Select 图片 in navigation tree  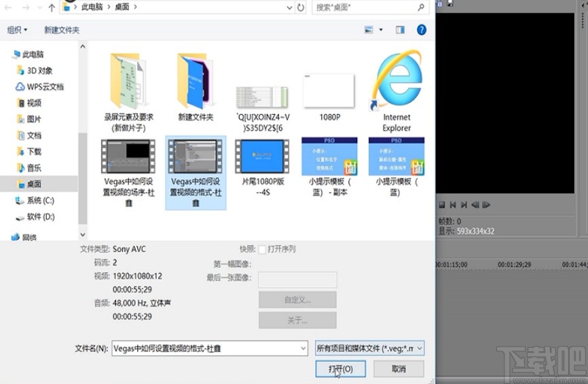[29, 119]
